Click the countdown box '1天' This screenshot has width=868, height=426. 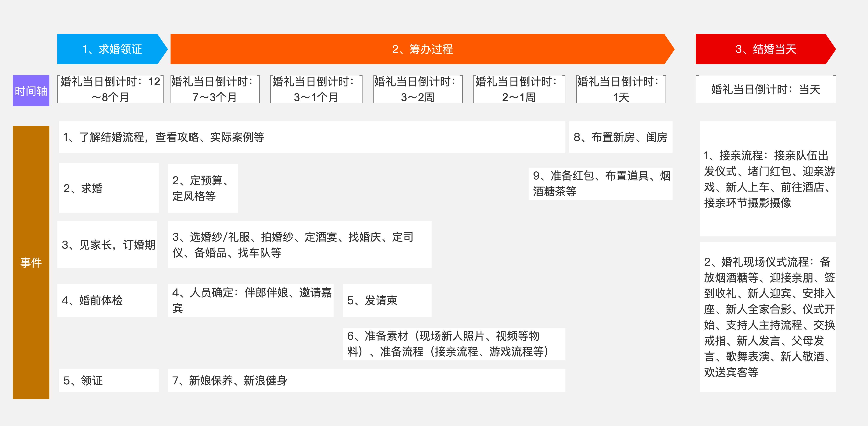click(621, 89)
